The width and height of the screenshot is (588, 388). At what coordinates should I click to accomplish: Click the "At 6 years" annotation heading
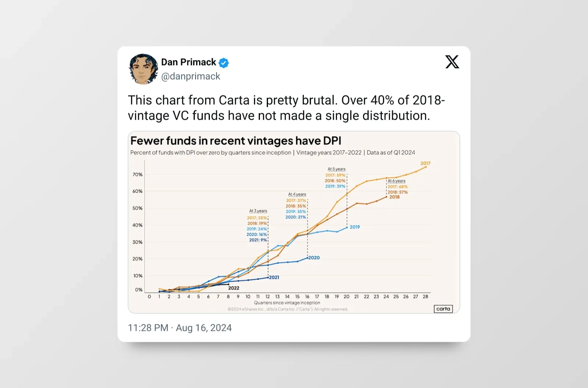coord(397,181)
